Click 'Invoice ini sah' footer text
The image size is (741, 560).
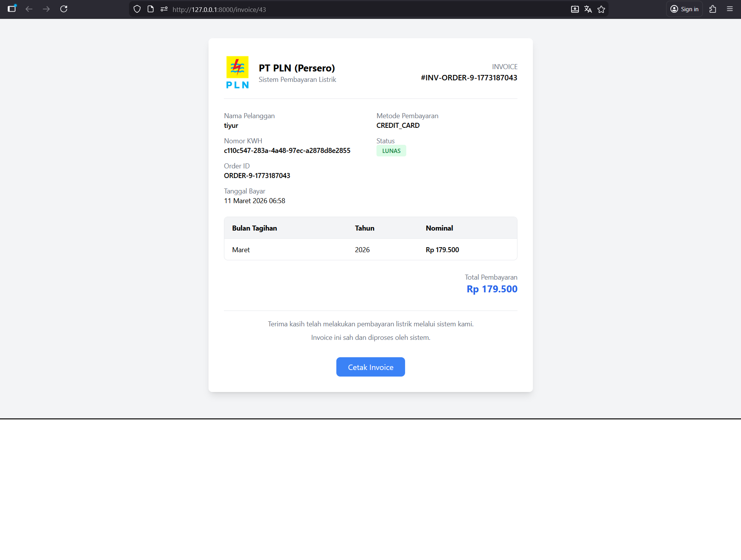[x=371, y=338]
